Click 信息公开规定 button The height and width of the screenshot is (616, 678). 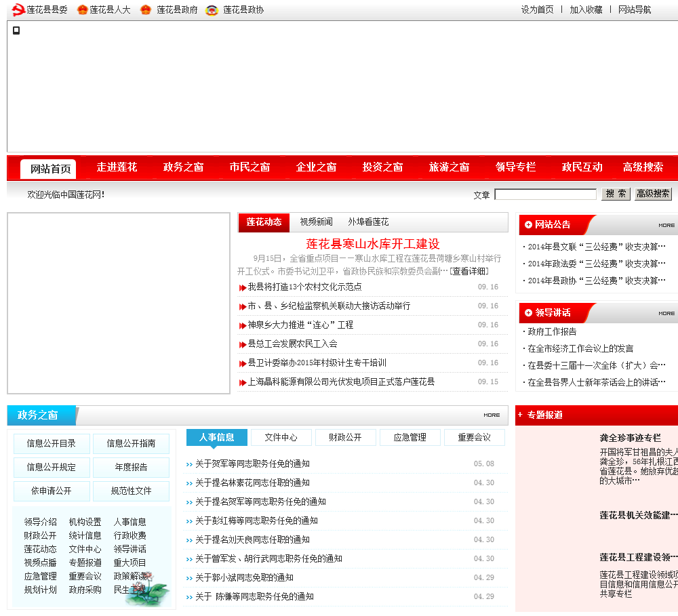(52, 468)
